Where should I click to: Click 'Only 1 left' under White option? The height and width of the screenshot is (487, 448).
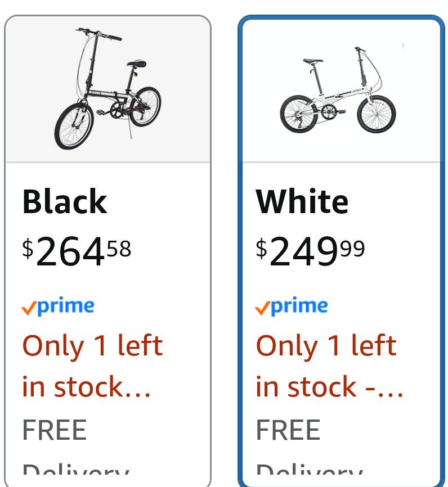point(326,345)
